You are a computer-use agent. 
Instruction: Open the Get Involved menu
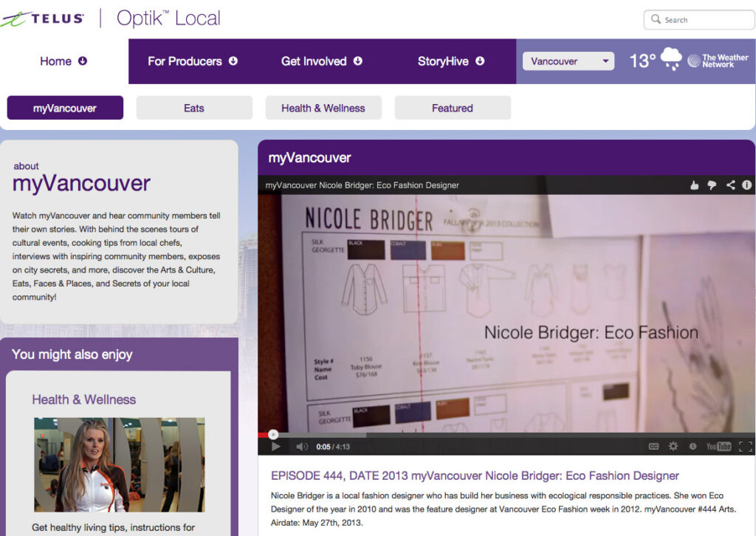pos(322,61)
